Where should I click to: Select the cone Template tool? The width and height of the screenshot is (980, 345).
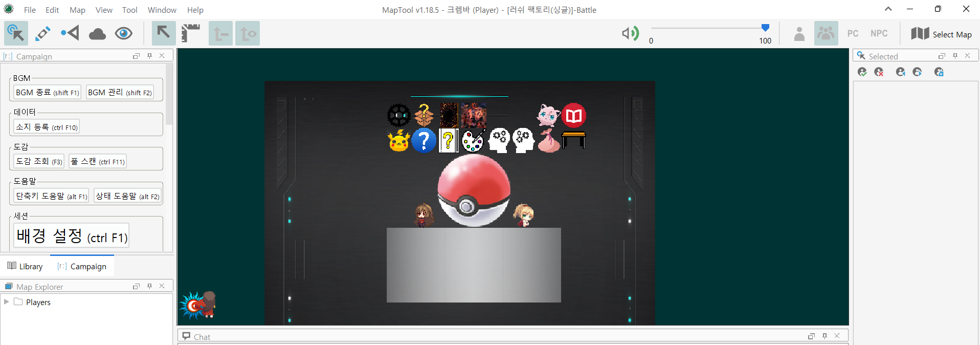pos(70,33)
